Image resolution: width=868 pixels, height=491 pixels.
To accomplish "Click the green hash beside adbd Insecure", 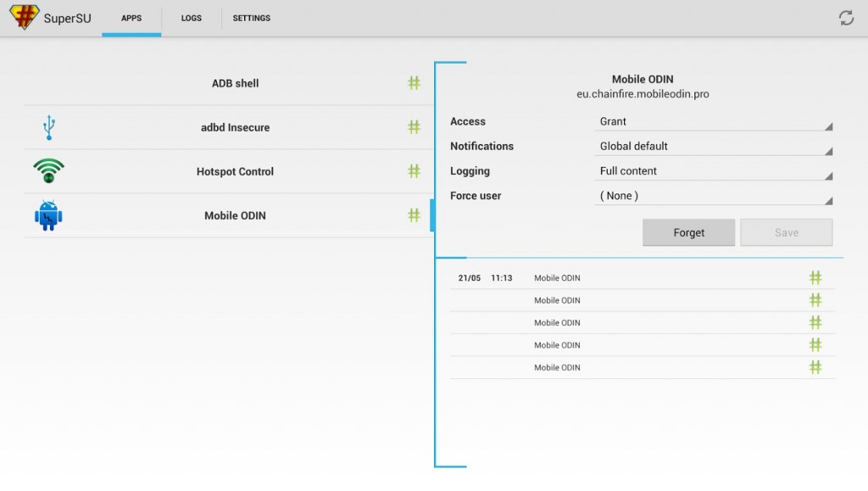I will click(x=414, y=127).
